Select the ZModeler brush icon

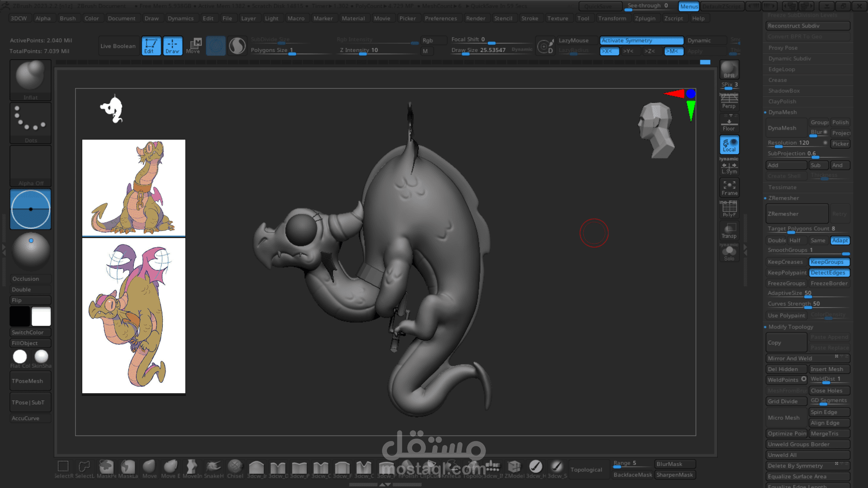click(x=514, y=467)
